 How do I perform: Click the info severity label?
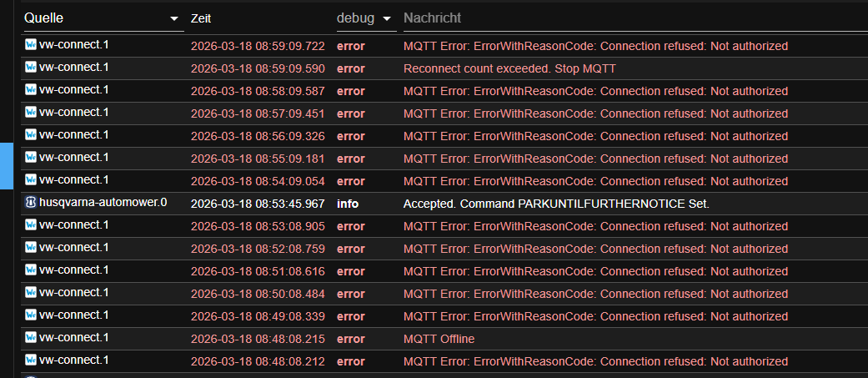click(348, 204)
